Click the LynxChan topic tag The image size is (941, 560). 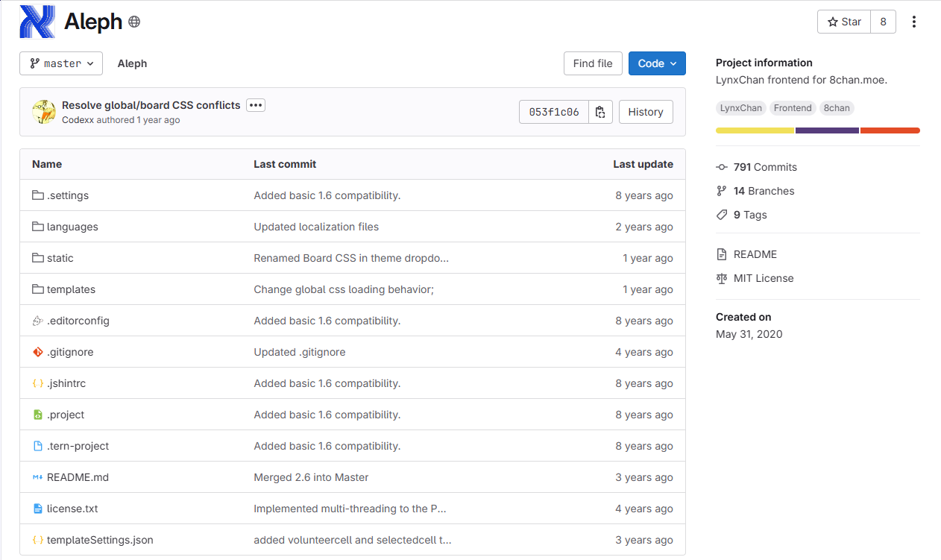[x=741, y=108]
